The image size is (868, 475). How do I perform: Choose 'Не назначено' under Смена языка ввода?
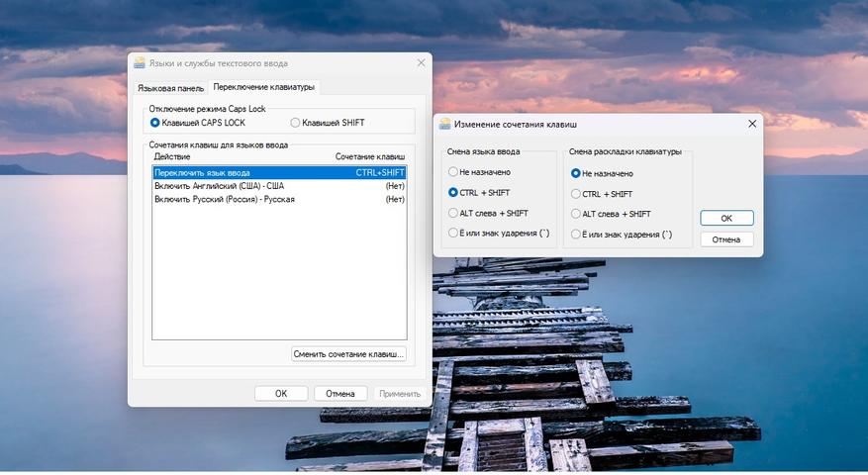[x=453, y=172]
